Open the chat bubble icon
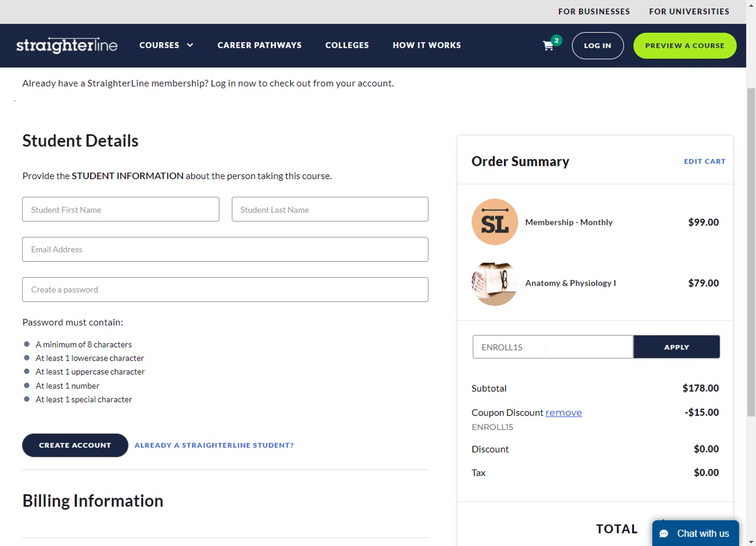Screen dimensions: 756x546 (x=664, y=533)
